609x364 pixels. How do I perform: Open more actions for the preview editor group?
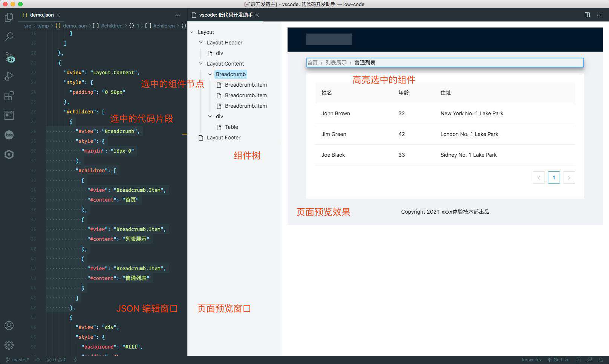tap(599, 15)
